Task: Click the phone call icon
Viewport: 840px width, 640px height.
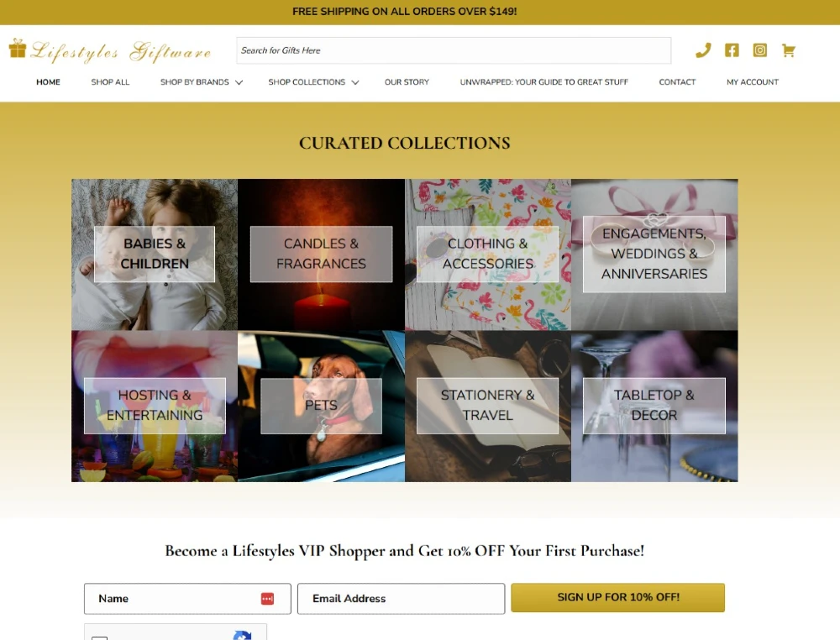Action: click(703, 50)
